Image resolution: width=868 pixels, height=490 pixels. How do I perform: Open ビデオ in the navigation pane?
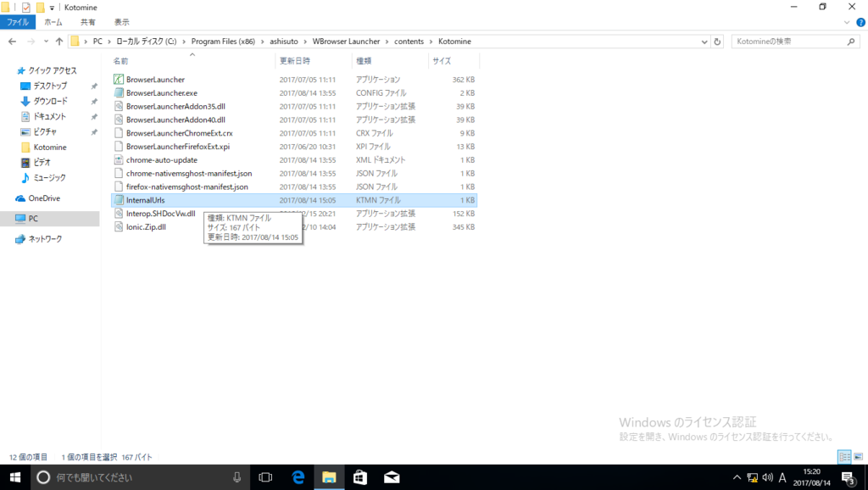[x=42, y=162]
